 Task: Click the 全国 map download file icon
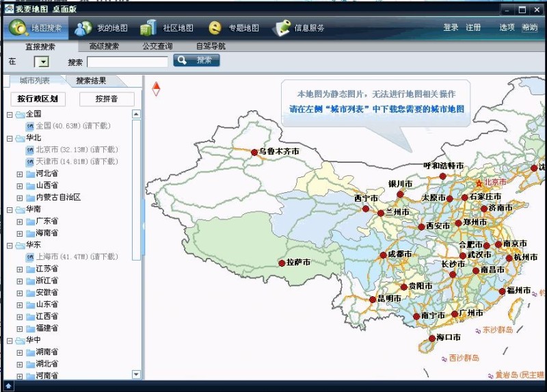click(29, 126)
